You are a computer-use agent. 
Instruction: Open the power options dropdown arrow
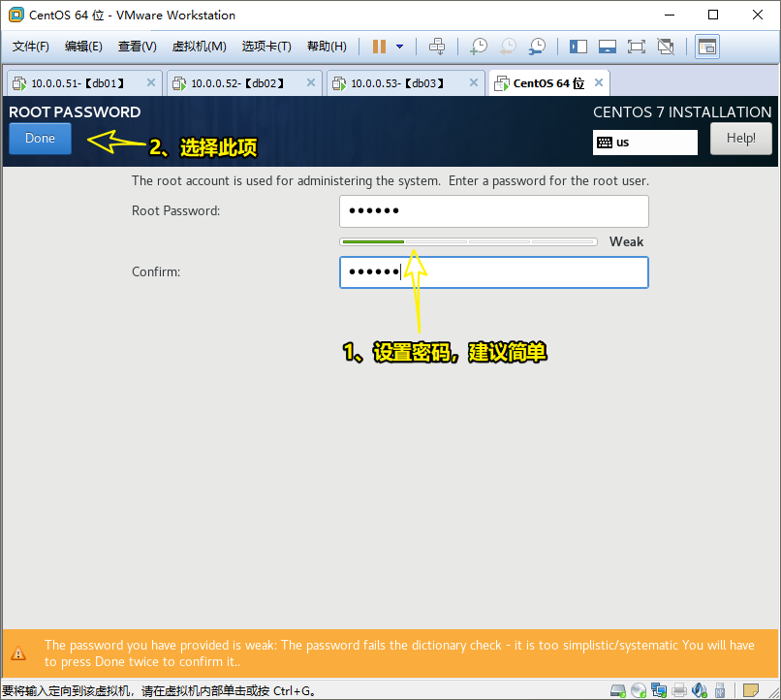coord(399,47)
